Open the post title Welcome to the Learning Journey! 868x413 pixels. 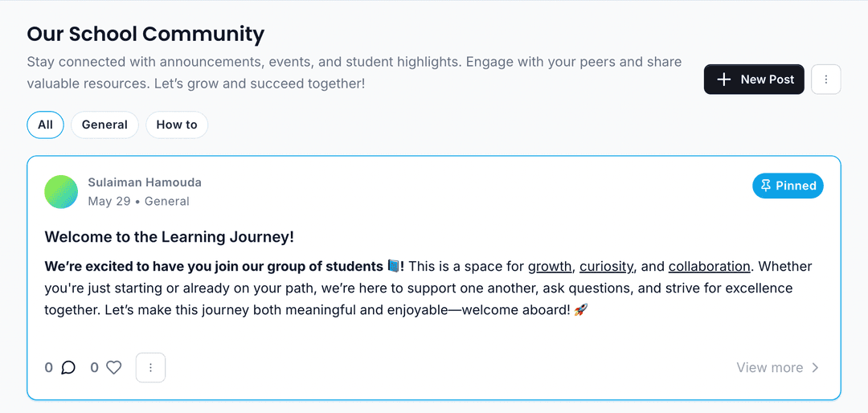tap(170, 237)
